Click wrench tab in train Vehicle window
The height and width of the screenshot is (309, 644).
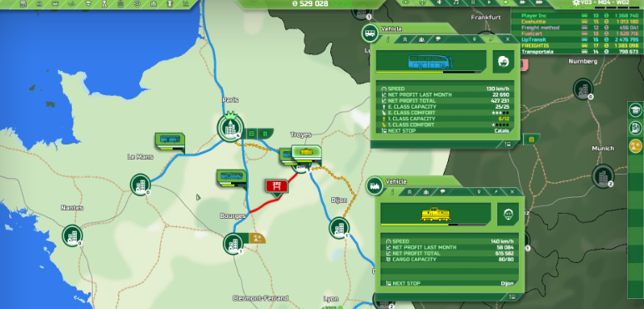[x=496, y=192]
